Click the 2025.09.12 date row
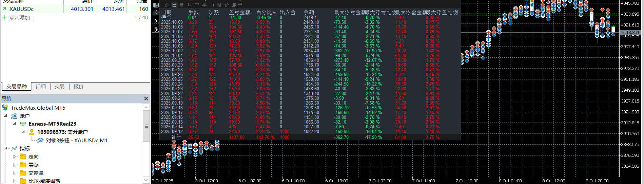This screenshot has height=184, width=644. coord(172,131)
